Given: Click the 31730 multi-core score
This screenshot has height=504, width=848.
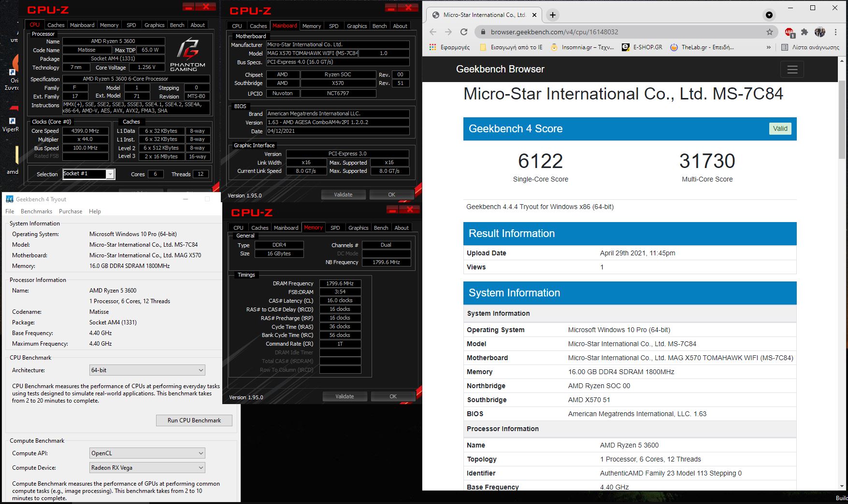Looking at the screenshot, I should (707, 161).
